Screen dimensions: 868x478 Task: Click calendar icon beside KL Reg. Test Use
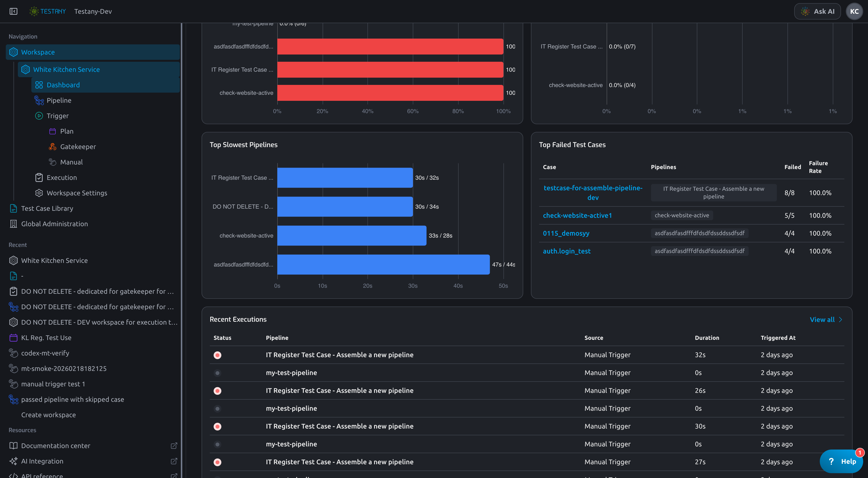pos(14,338)
